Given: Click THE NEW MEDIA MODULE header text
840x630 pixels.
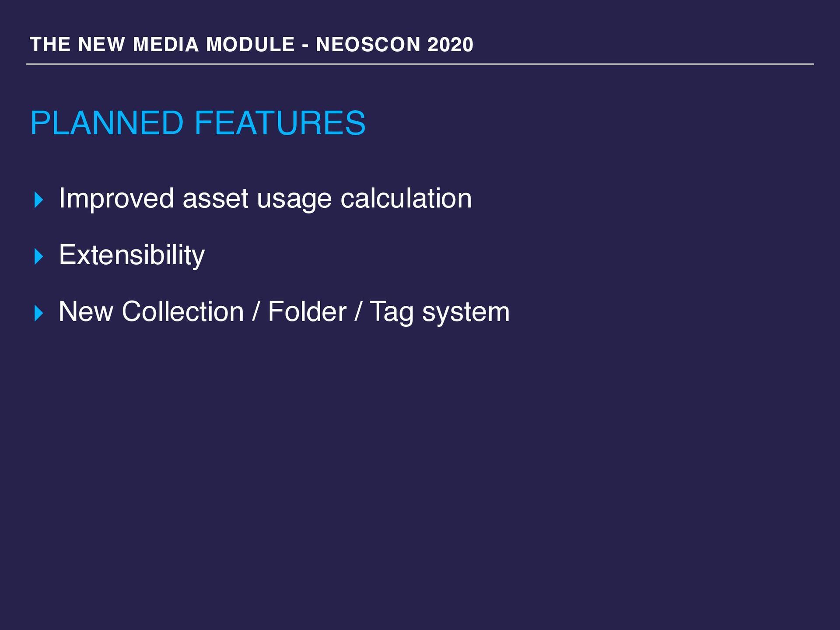Looking at the screenshot, I should [x=162, y=45].
